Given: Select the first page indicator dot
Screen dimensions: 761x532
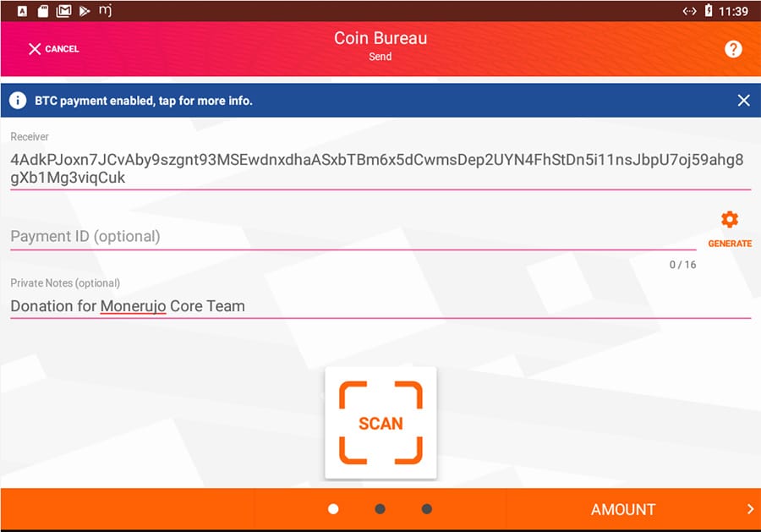Looking at the screenshot, I should click(x=333, y=509).
